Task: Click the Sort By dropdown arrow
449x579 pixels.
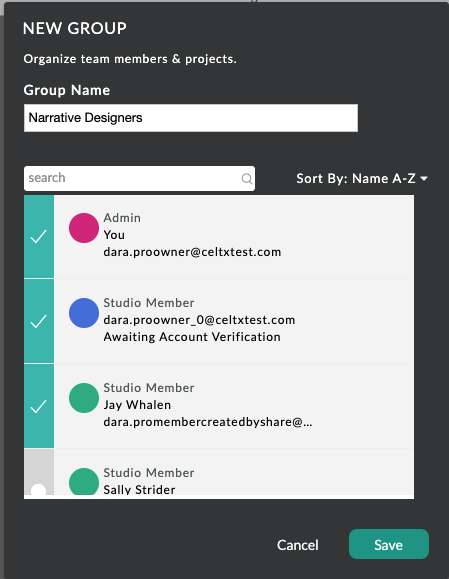Action: click(424, 179)
